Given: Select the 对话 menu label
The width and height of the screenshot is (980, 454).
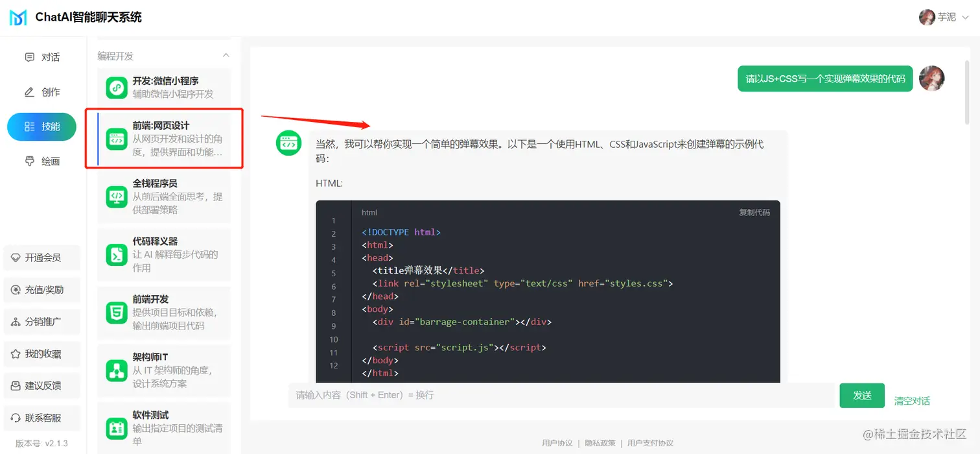Looking at the screenshot, I should 51,57.
